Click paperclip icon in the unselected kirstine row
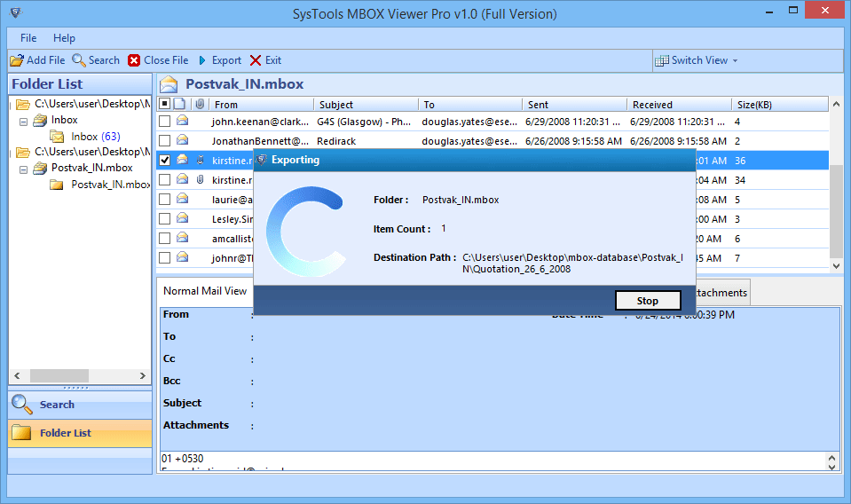This screenshot has height=504, width=851. click(x=201, y=179)
